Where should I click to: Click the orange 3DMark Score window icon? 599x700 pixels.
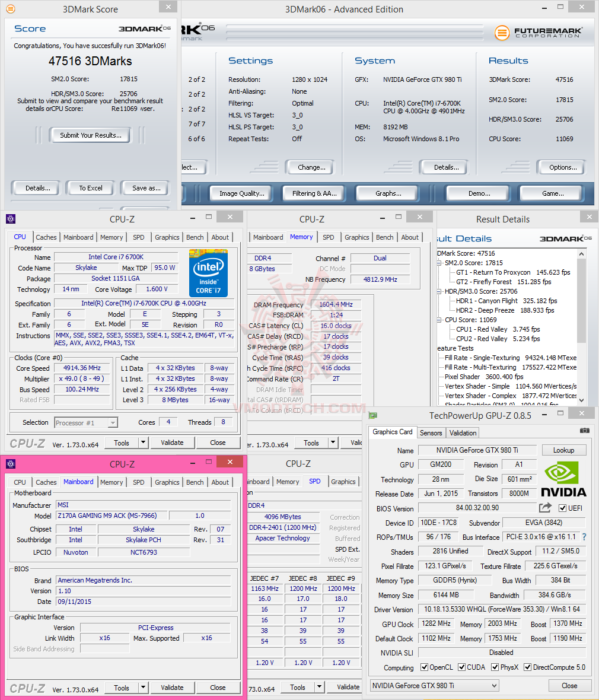coord(10,8)
